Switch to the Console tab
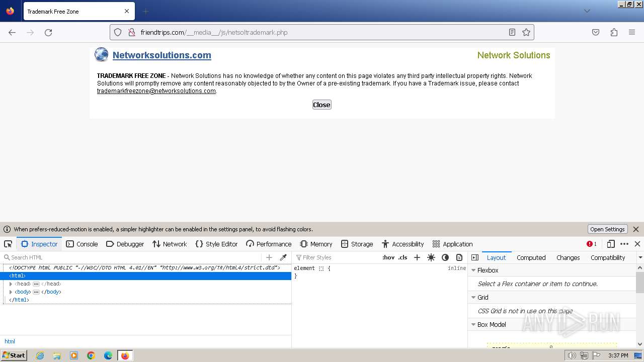Screen dimensions: 644x362 82,244
